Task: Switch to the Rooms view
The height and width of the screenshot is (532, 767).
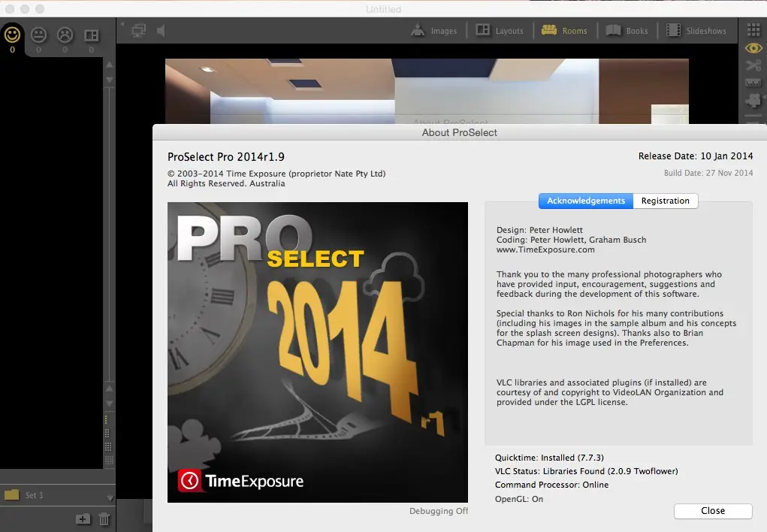Action: coord(564,31)
